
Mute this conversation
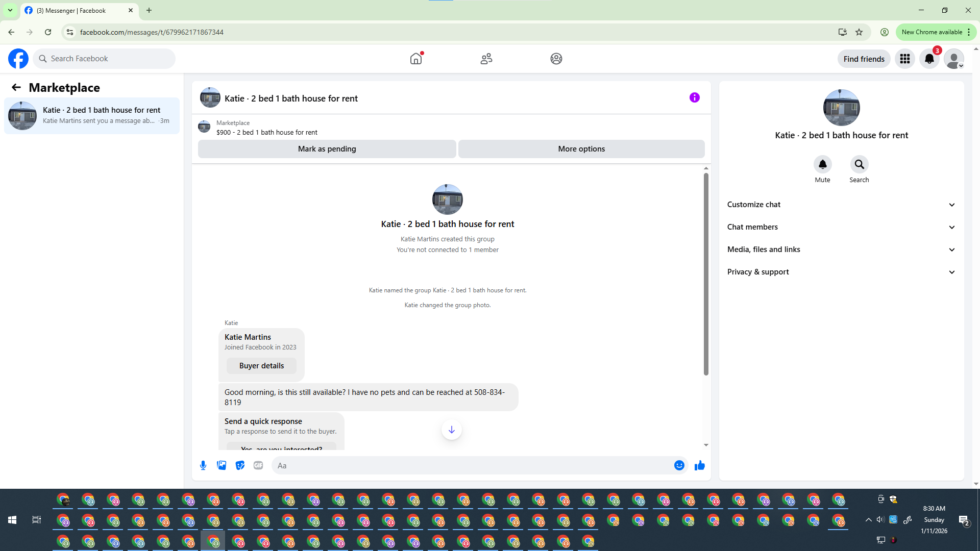coord(823,164)
